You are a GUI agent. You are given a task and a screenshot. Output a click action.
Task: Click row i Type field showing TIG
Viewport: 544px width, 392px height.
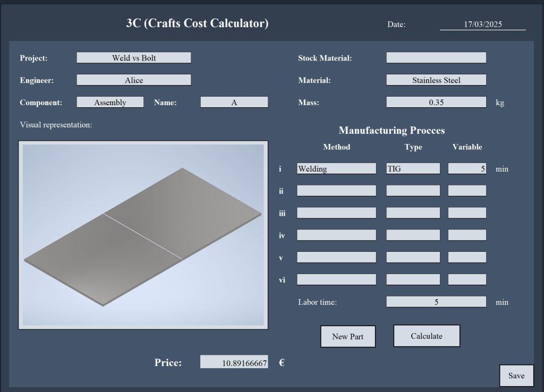pyautogui.click(x=413, y=168)
